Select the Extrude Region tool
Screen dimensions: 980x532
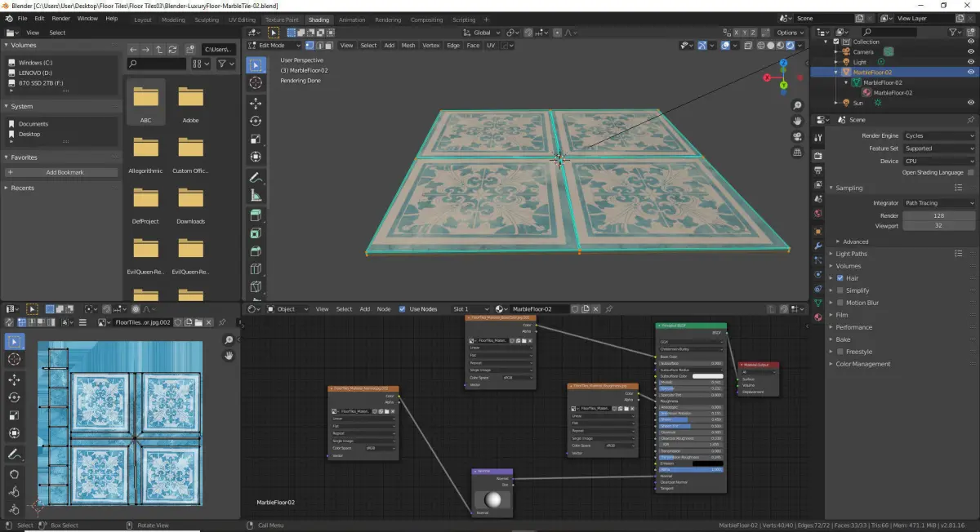[256, 215]
